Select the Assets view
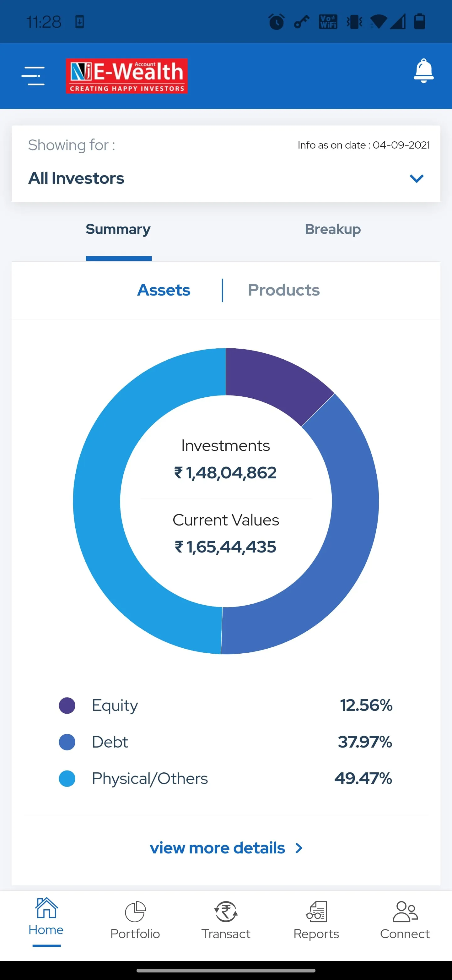Viewport: 452px width, 980px height. tap(164, 290)
